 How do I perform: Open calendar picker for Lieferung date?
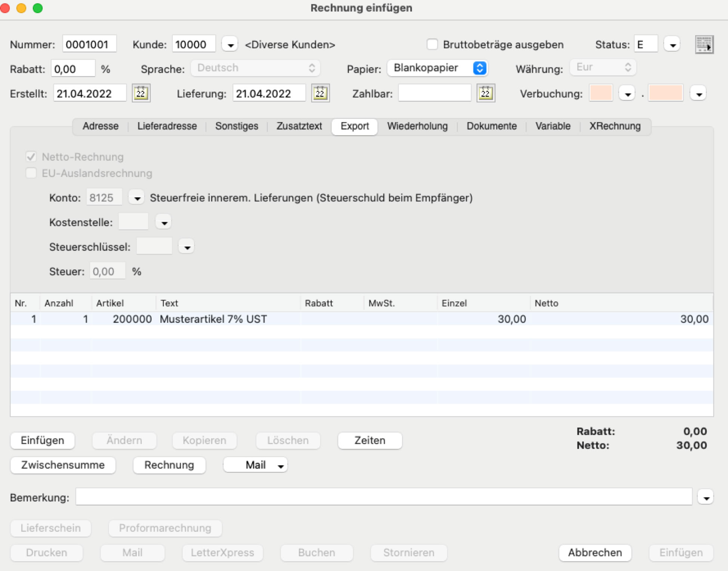point(320,93)
